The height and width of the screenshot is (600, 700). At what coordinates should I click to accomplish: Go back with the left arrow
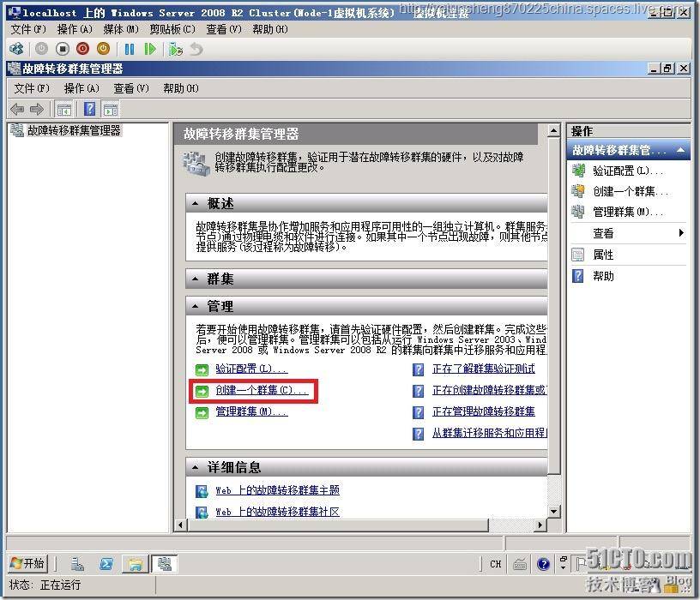[x=17, y=109]
